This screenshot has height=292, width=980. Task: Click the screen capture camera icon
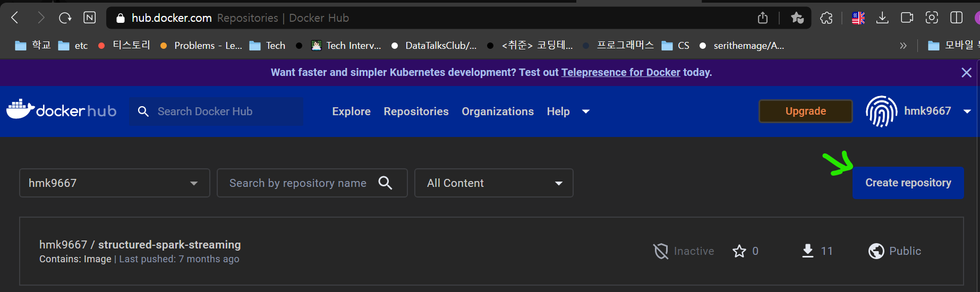click(932, 18)
